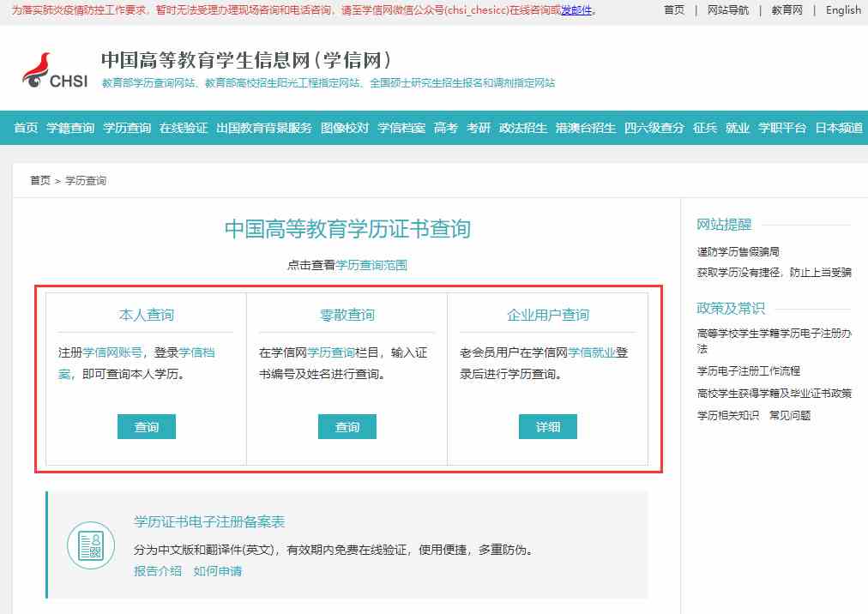Open 常见问题 link
Screen dimensions: 868x614
click(790, 416)
